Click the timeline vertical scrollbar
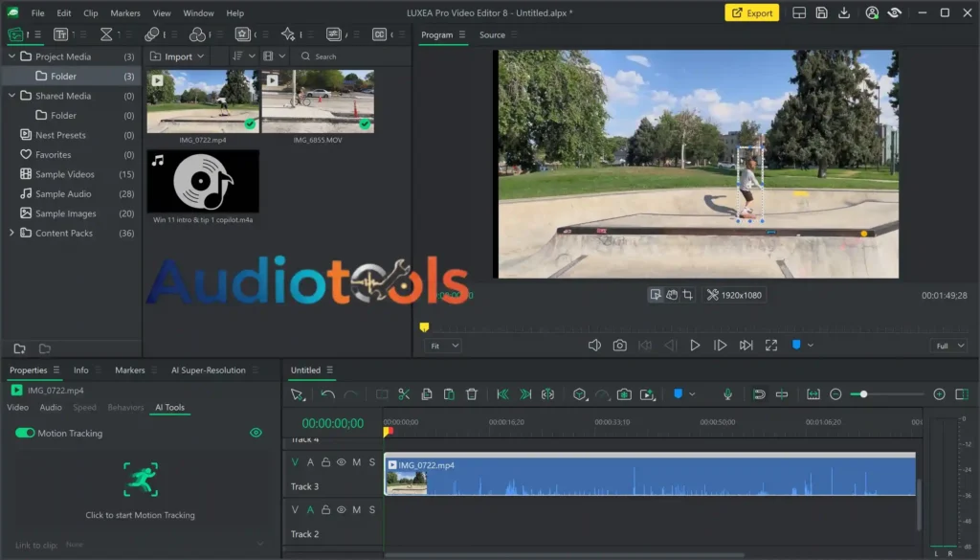 coord(919,504)
